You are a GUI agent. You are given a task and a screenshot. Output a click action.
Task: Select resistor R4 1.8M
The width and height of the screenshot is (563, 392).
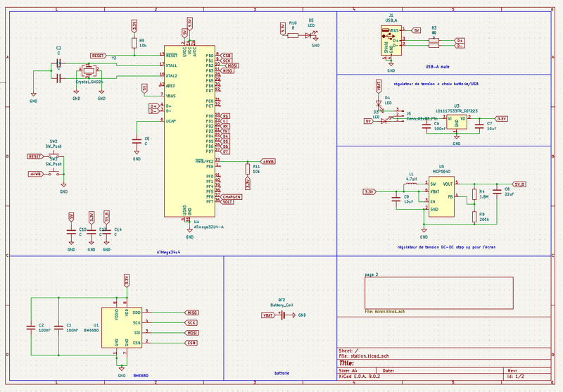click(x=474, y=194)
